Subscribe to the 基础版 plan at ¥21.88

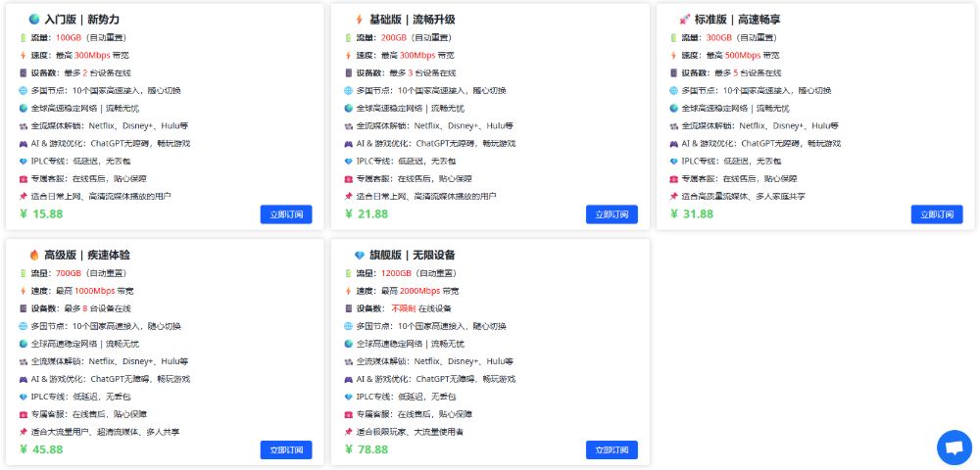(612, 214)
